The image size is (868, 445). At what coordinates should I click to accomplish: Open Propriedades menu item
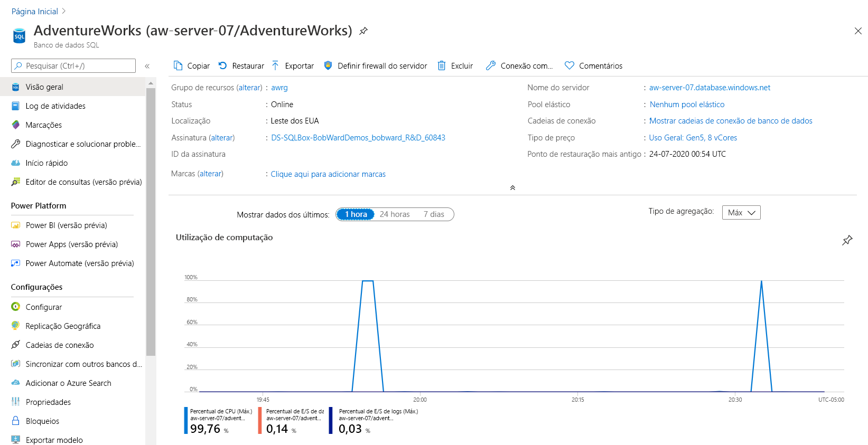(73, 402)
